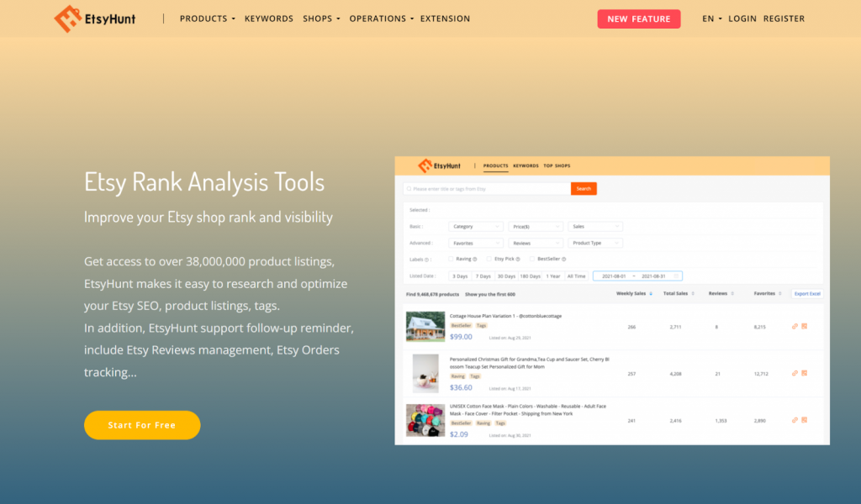The height and width of the screenshot is (504, 861).
Task: Click link icon for Cottage House Plan row
Action: pyautogui.click(x=795, y=326)
